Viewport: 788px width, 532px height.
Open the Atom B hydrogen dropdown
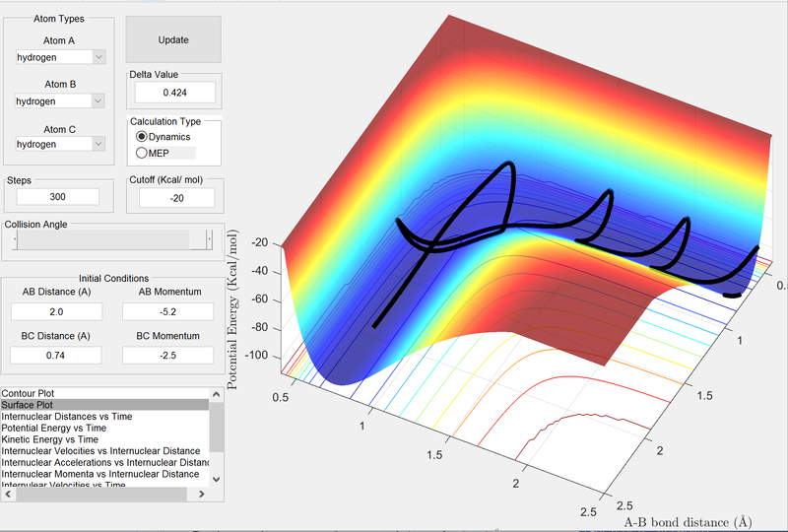[60, 101]
